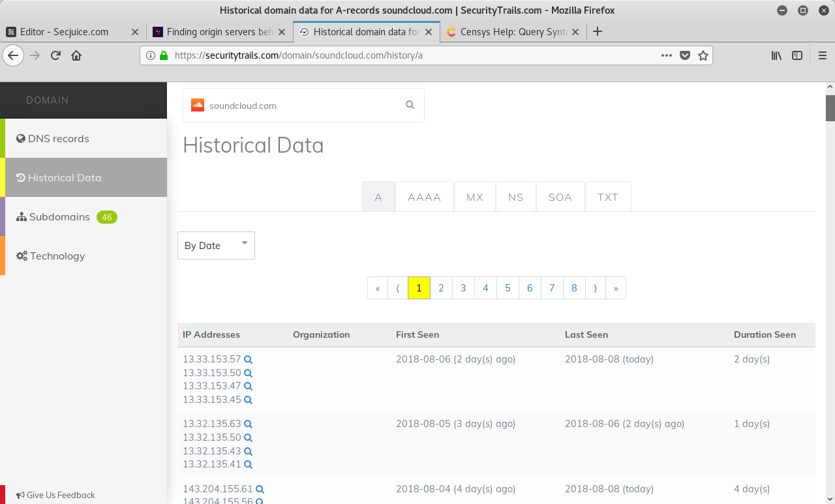Image resolution: width=835 pixels, height=504 pixels.
Task: Select the AAAA record tab
Action: coord(425,197)
